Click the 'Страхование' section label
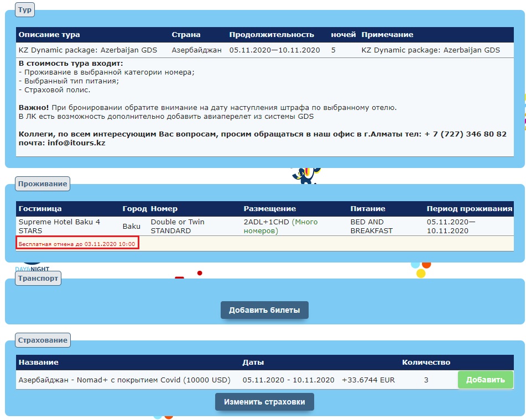This screenshot has height=420, width=526. [43, 340]
